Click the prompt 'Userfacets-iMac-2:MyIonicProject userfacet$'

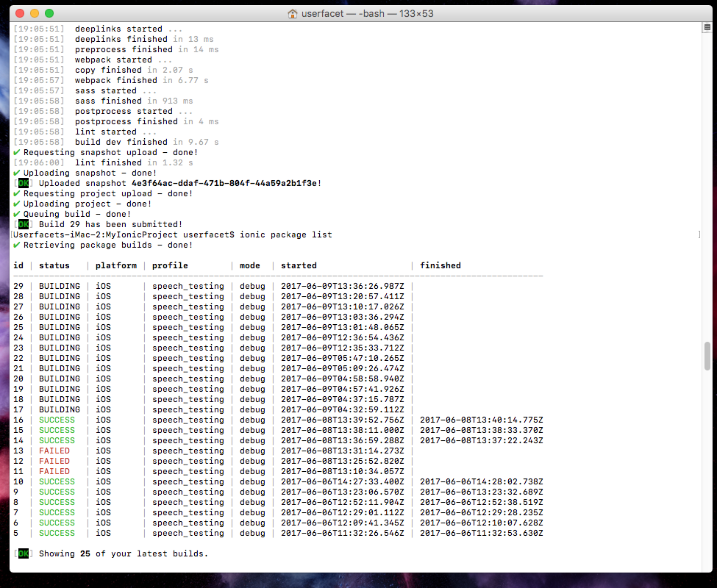(x=124, y=235)
